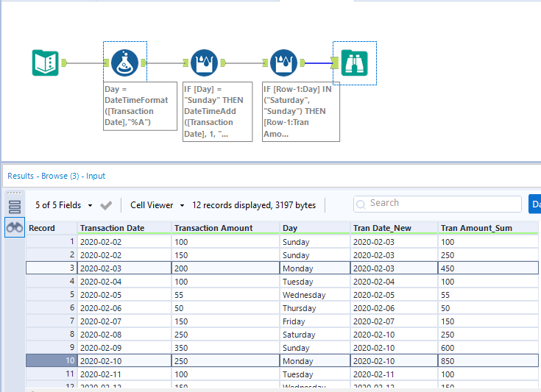541x392 pixels.
Task: Select the second Multi-Row Formula tool
Action: click(283, 63)
